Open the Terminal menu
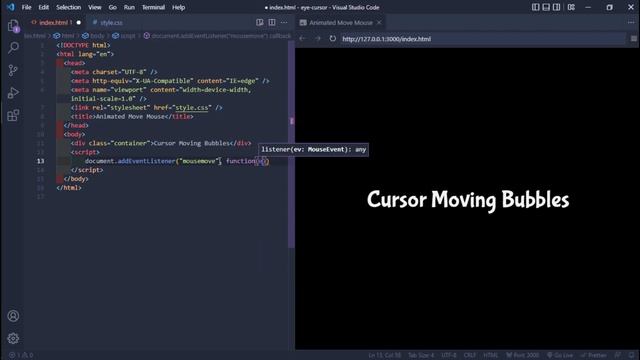The width and height of the screenshot is (640, 360). click(153, 7)
